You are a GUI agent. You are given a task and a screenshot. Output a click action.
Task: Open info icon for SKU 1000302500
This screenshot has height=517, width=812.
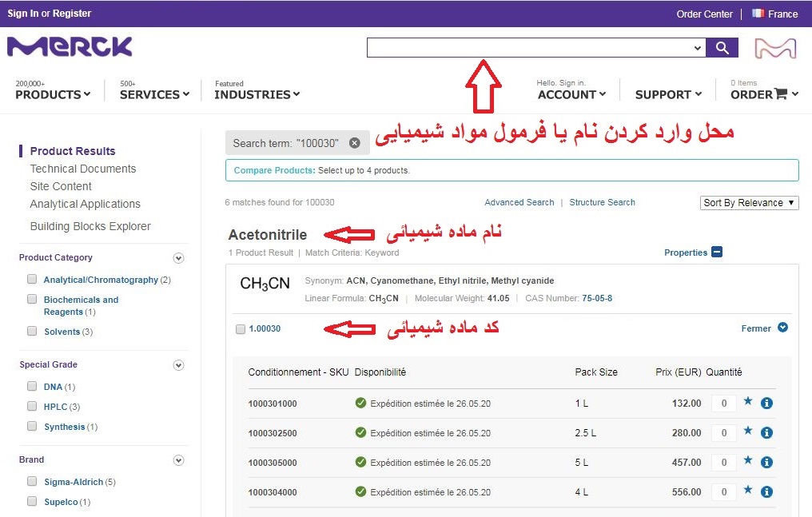click(x=767, y=432)
